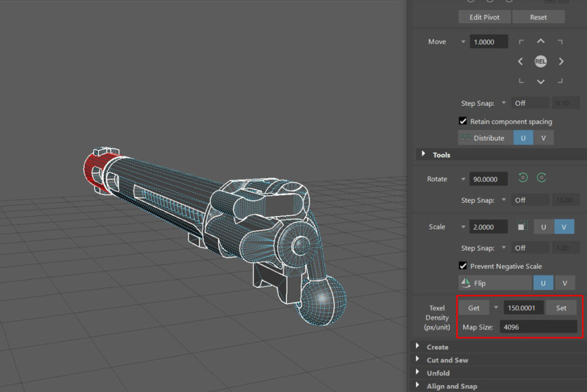Expand the Cut and Sew section
This screenshot has height=392, width=587.
pyautogui.click(x=417, y=360)
